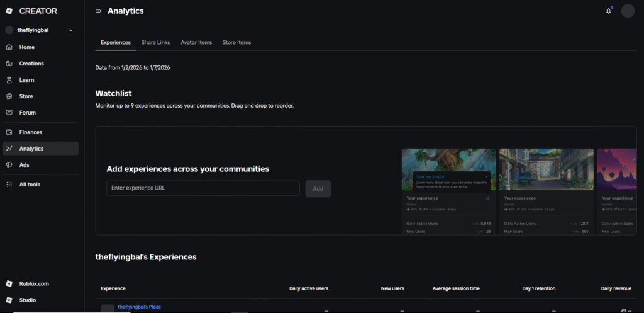Click the Finances wallet icon
644x313 pixels.
pyautogui.click(x=9, y=132)
